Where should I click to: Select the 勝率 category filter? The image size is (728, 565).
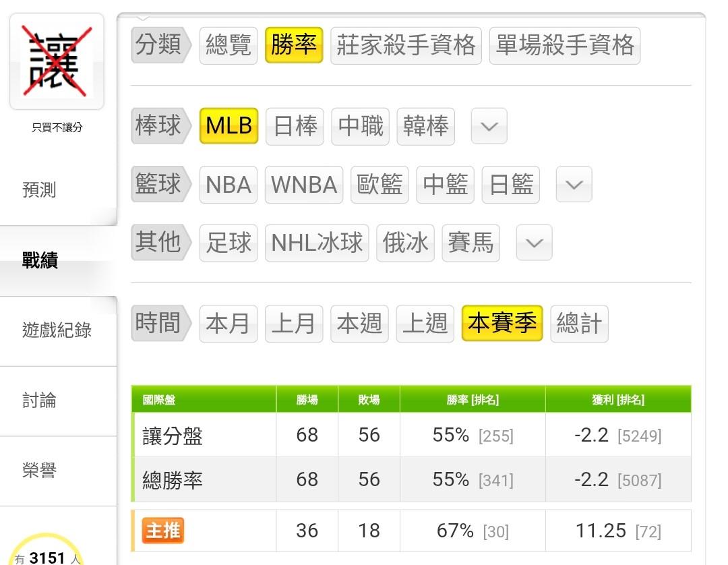click(x=294, y=45)
